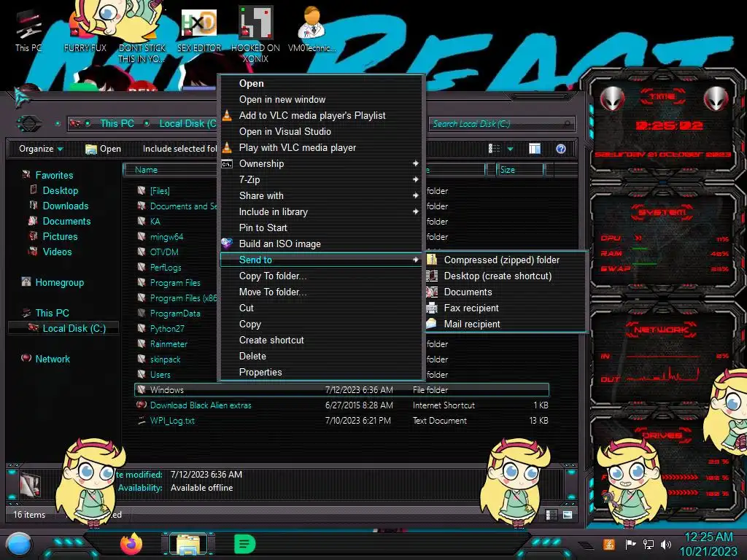The width and height of the screenshot is (747, 560).
Task: Select Delete in context menu
Action: [252, 356]
